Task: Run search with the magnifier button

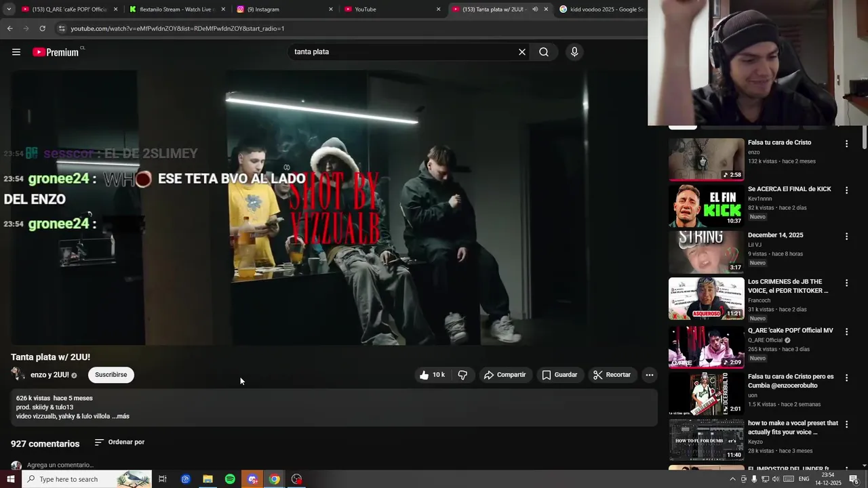Action: [x=544, y=52]
